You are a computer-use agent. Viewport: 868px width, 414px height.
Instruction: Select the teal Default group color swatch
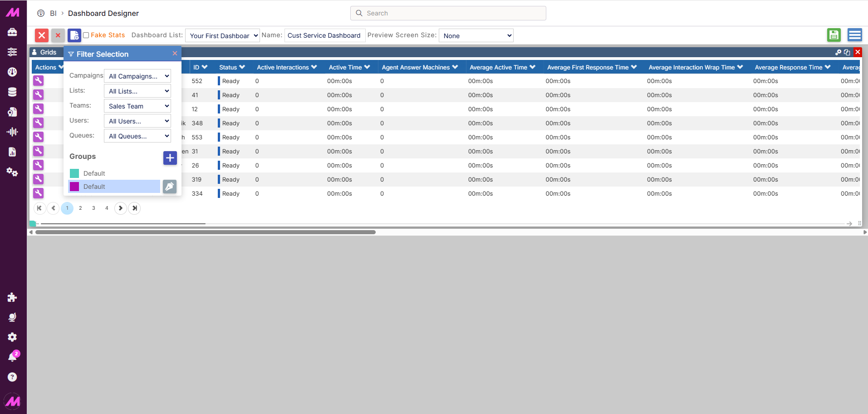tap(74, 173)
